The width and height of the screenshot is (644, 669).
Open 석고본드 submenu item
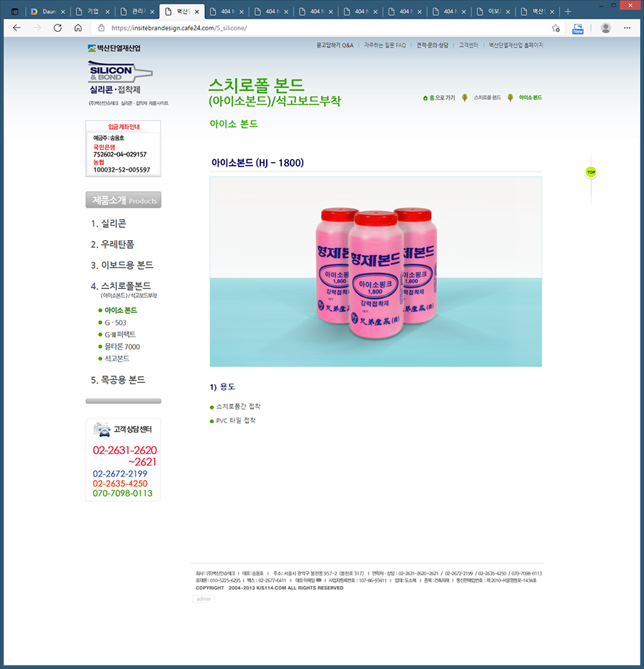(117, 358)
